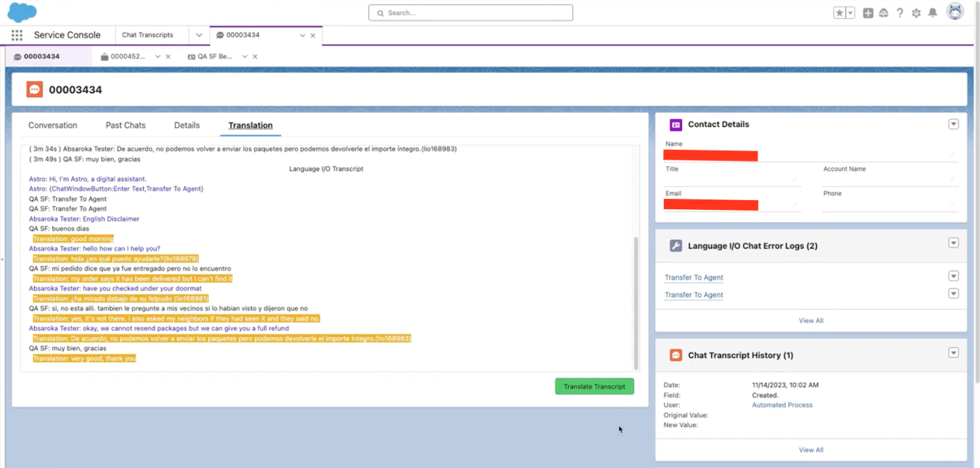This screenshot has width=980, height=468.
Task: Open the Salesforce cloud logo home
Action: [22, 12]
